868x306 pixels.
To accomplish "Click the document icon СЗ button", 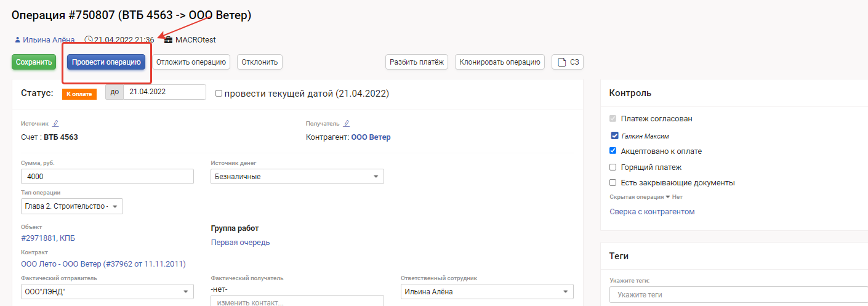I will coord(567,62).
